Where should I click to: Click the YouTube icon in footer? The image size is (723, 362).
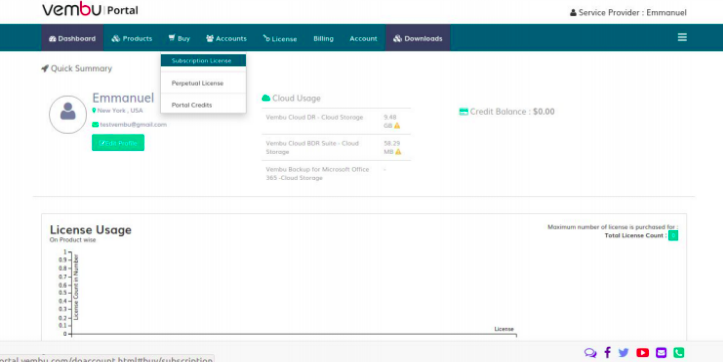[642, 353]
